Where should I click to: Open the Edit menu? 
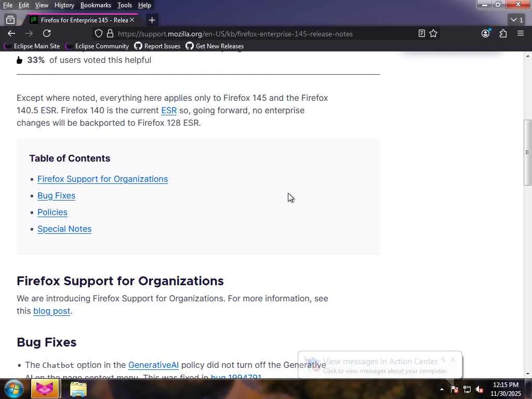pos(24,5)
